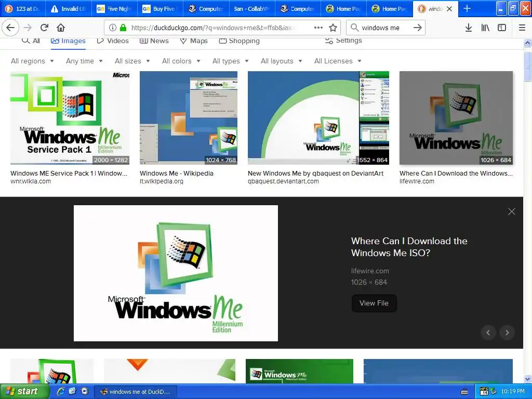Launch Internet Explorer from quick launch
532x399 pixels.
(61, 391)
